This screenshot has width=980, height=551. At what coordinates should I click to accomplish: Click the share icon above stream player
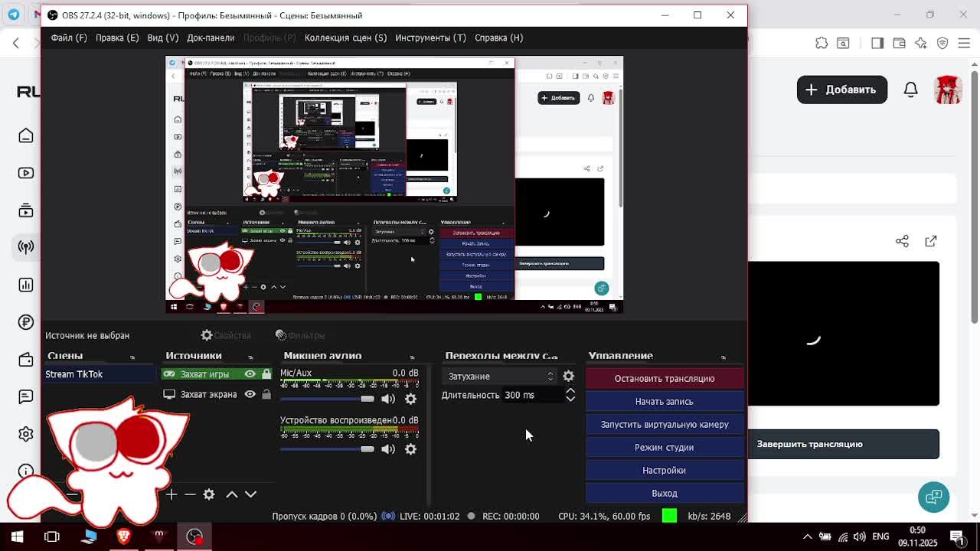point(902,241)
